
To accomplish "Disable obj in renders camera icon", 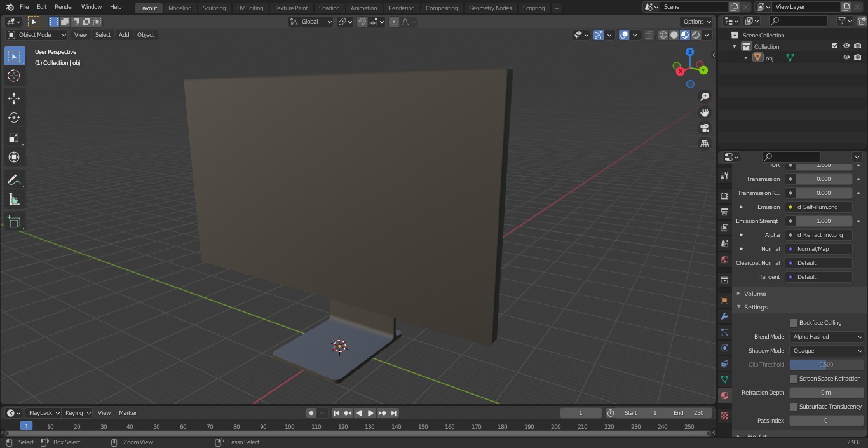I will (858, 57).
